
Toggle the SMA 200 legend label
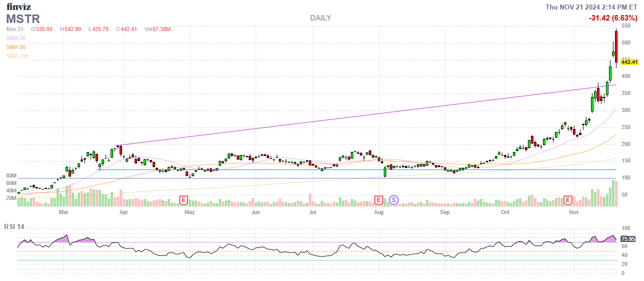click(x=18, y=56)
